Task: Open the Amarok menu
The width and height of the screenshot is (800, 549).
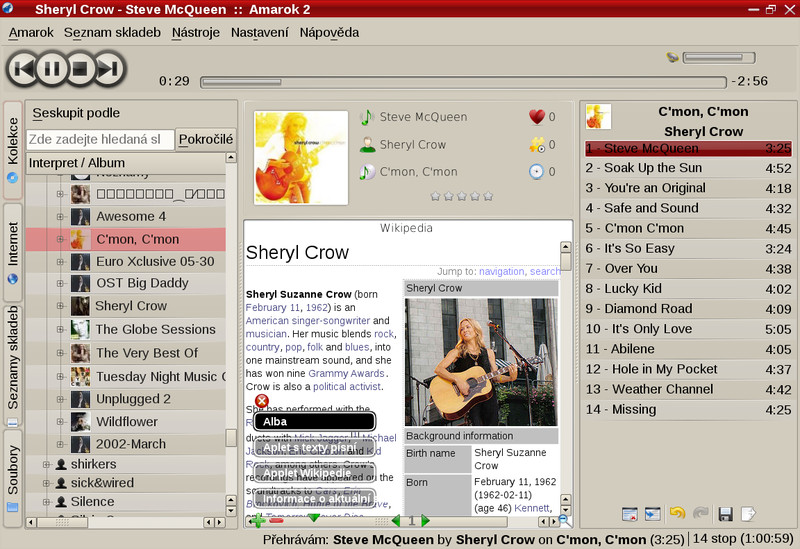Action: (31, 33)
